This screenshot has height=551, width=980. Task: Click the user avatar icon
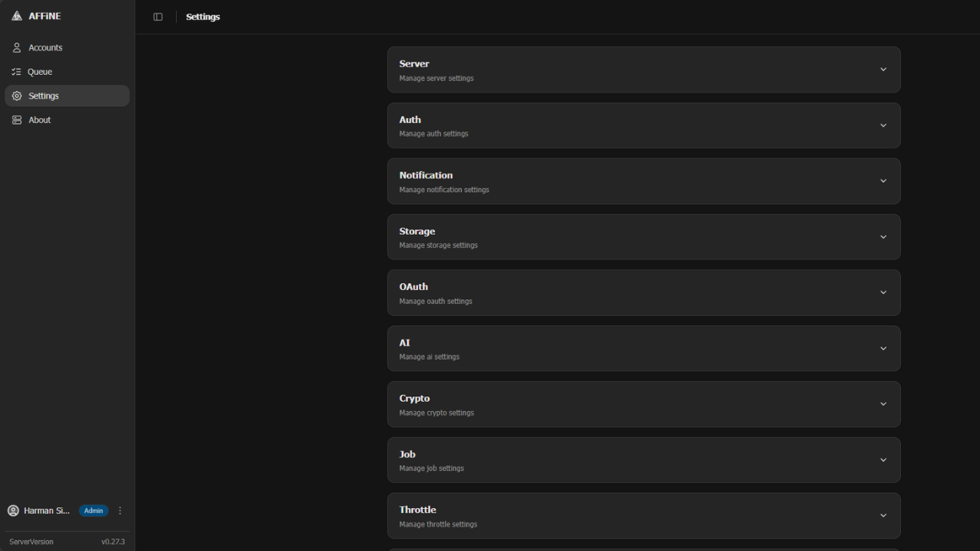[x=13, y=510]
